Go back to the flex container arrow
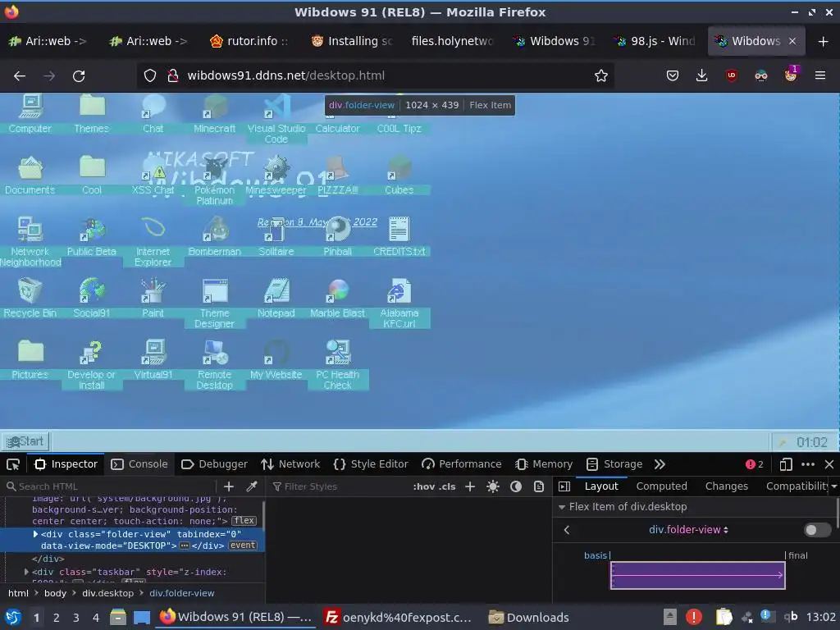Viewport: 840px width, 630px height. [567, 530]
